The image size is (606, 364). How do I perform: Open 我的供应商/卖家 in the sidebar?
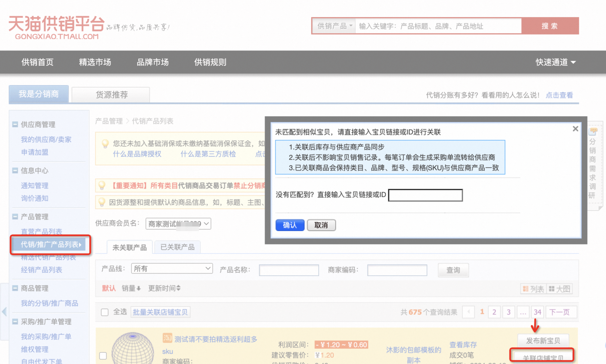click(46, 140)
